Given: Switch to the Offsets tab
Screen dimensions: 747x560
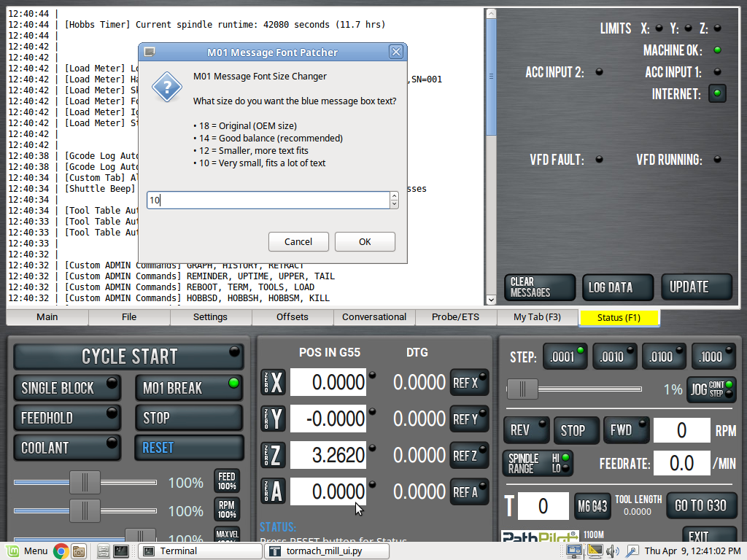Looking at the screenshot, I should pos(293,317).
